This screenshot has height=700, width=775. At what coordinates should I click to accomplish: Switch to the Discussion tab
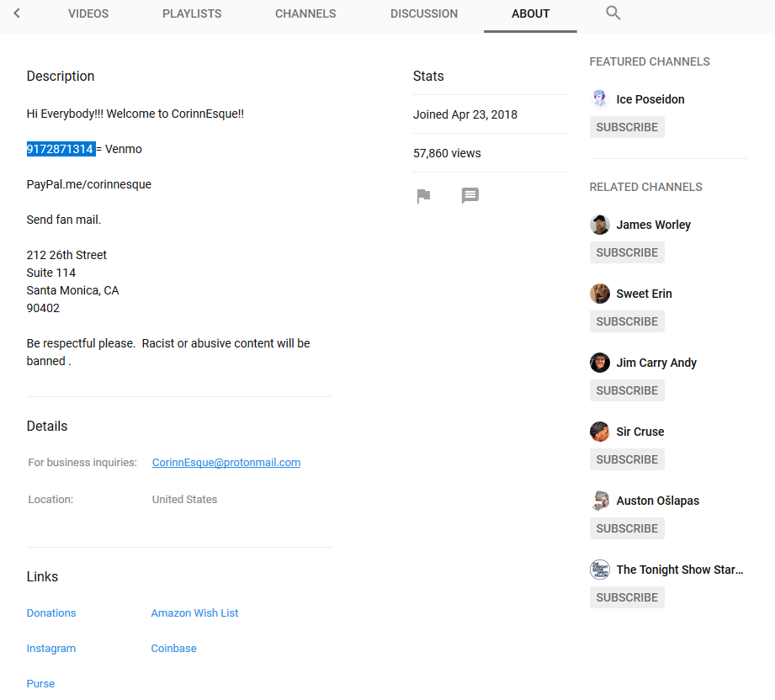click(x=424, y=13)
